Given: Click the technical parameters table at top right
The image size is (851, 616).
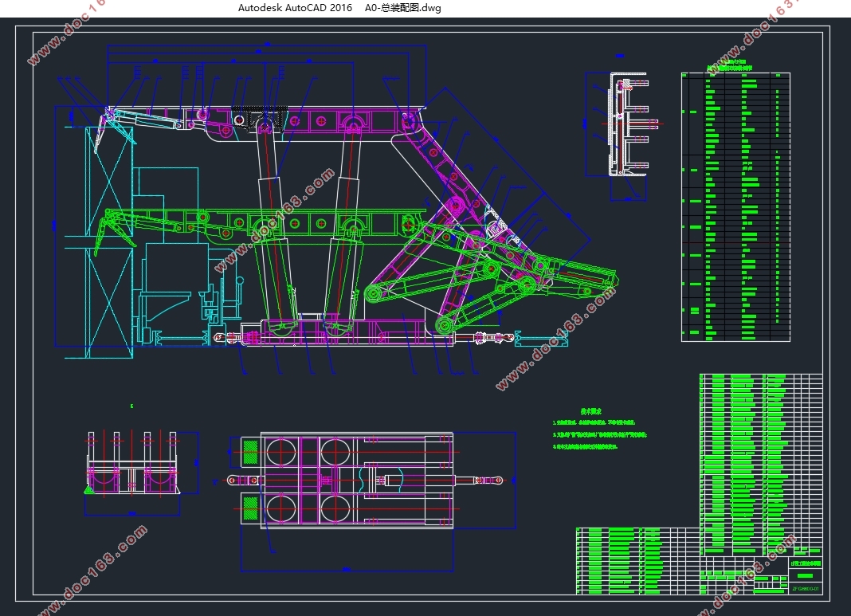Looking at the screenshot, I should [x=735, y=206].
